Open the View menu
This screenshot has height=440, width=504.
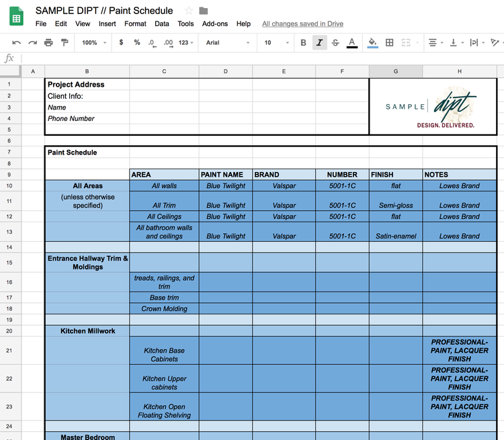[x=83, y=24]
